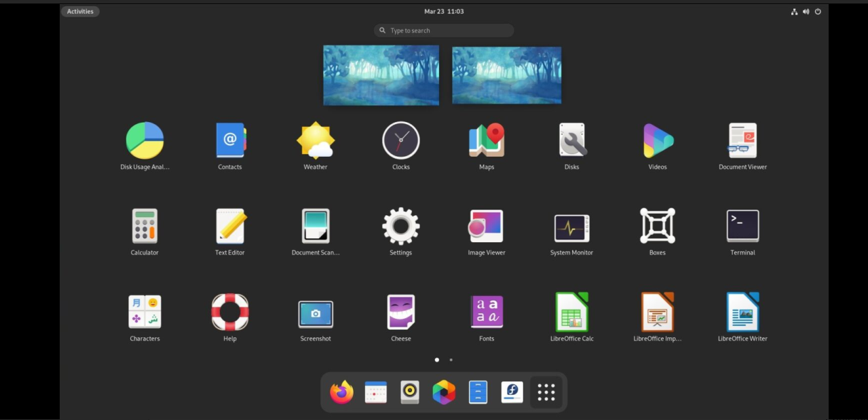Open Calendar from the dock
The height and width of the screenshot is (420, 868).
click(376, 392)
